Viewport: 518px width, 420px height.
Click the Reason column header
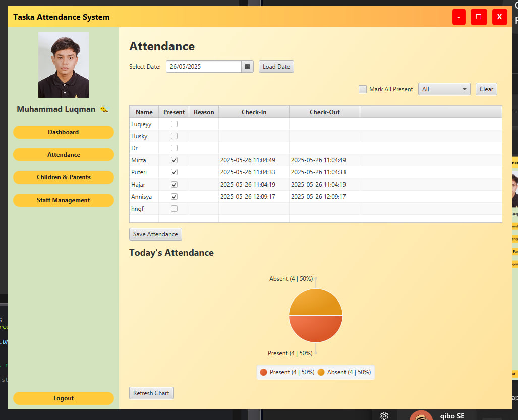(x=204, y=112)
